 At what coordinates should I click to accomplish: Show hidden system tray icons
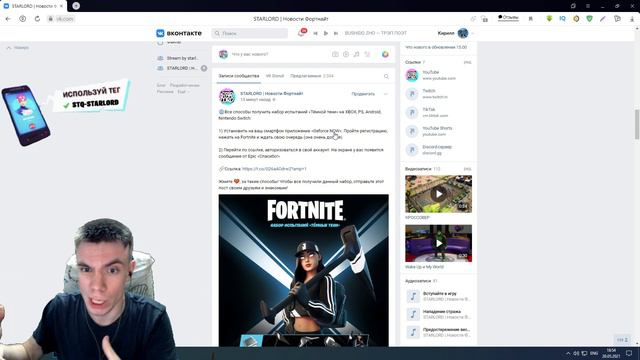click(x=568, y=353)
